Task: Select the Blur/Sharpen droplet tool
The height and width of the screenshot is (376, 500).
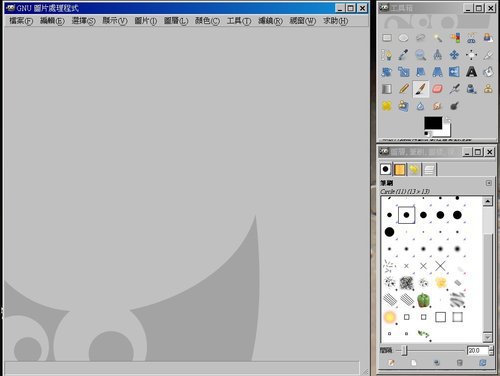Action: pyautogui.click(x=421, y=106)
